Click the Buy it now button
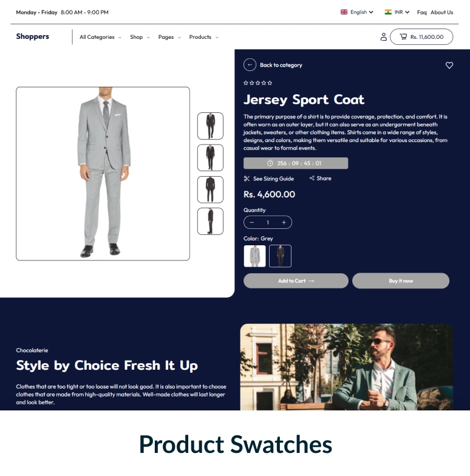Screen dimensions: 470x476 click(401, 280)
